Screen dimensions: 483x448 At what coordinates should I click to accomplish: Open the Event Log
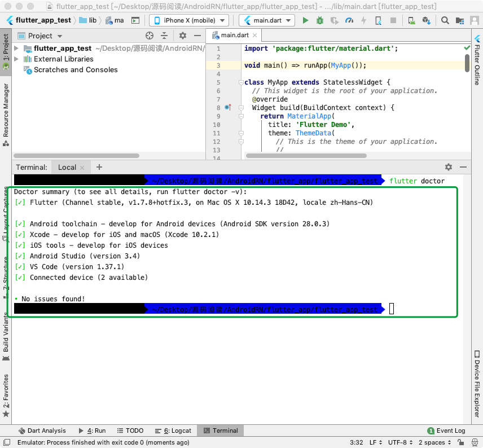coord(446,431)
